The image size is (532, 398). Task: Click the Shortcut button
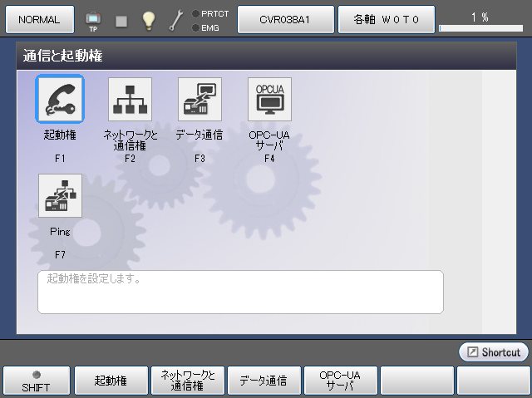(493, 352)
